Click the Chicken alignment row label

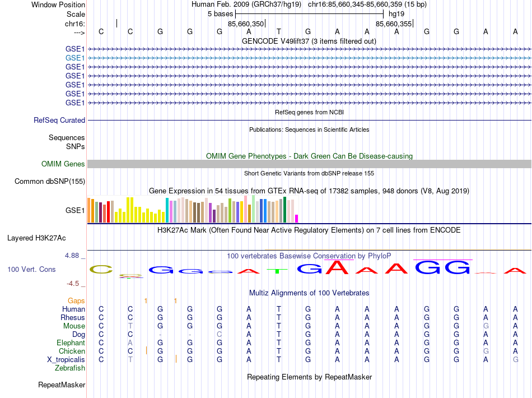click(x=72, y=351)
